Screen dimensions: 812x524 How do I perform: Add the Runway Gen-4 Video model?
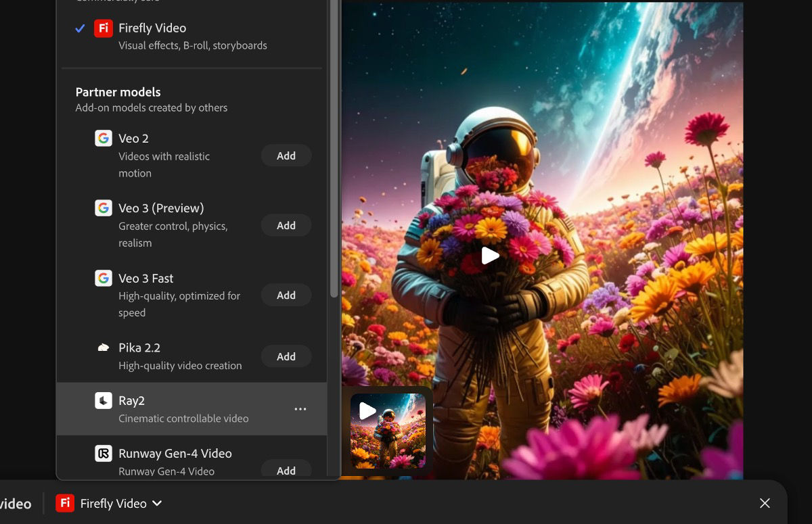click(x=286, y=470)
